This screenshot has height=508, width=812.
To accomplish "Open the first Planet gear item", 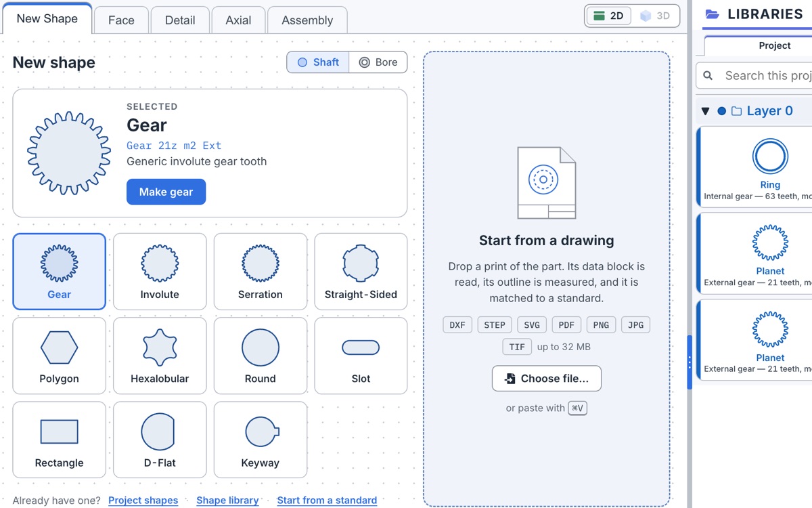I will tap(755, 254).
